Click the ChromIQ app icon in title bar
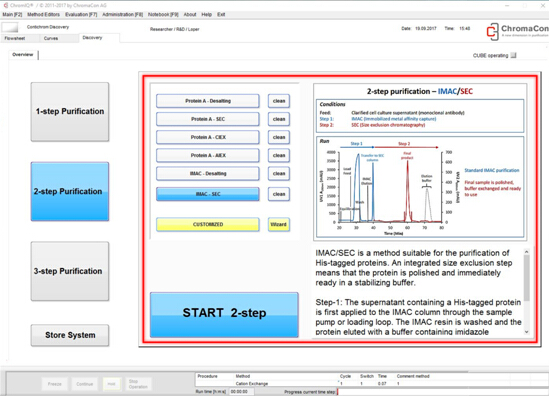The image size is (549, 396). [x=5, y=5]
